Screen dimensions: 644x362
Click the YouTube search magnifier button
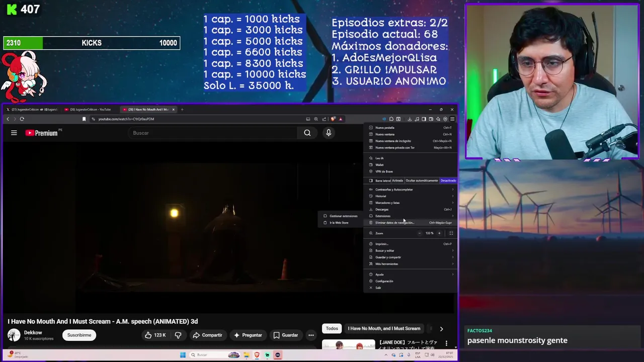(307, 133)
